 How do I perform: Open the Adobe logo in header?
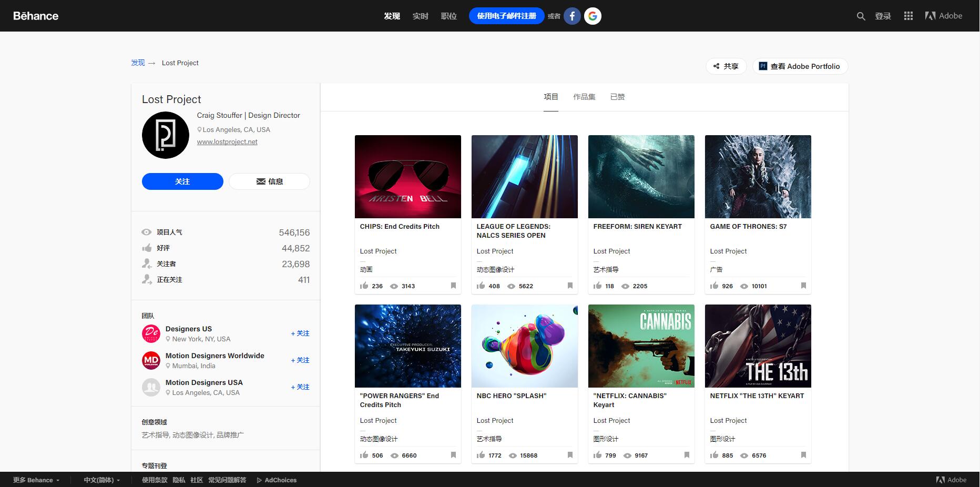click(x=944, y=16)
